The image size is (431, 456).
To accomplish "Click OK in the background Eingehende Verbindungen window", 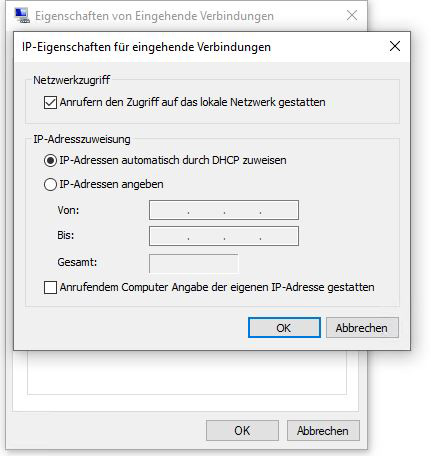I will pos(242,430).
